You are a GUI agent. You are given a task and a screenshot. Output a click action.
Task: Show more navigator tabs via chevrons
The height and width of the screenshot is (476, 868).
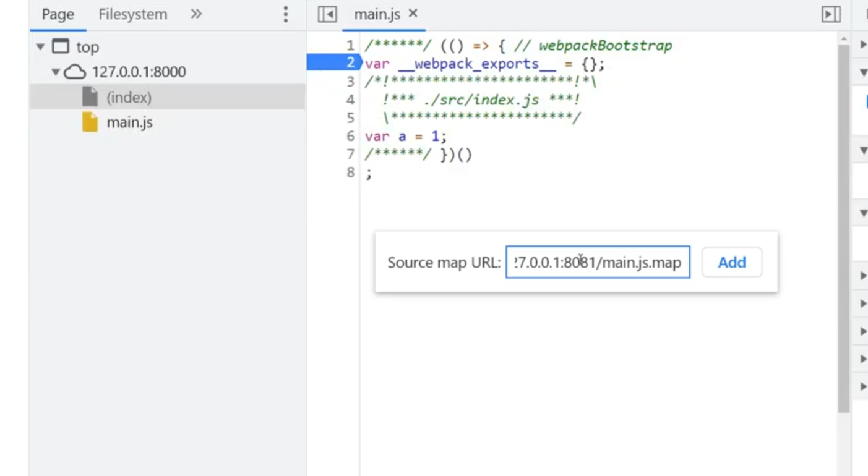[x=196, y=14]
